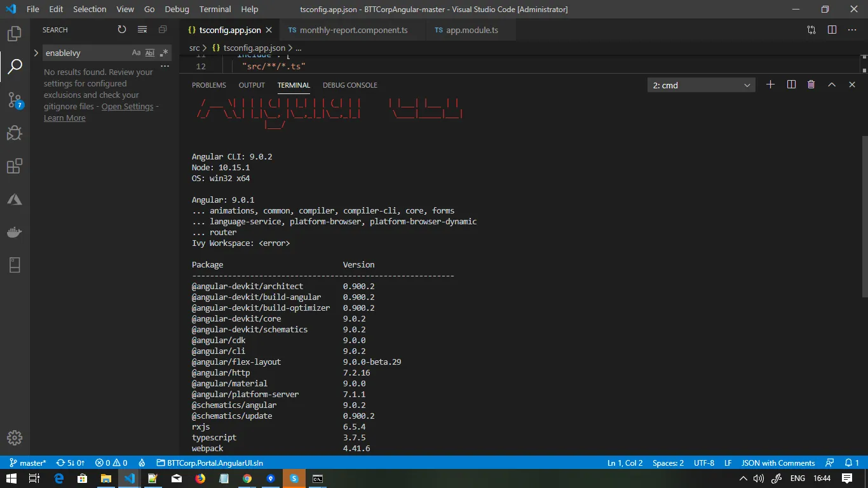Close the terminal panel
Viewport: 868px width, 488px height.
[852, 85]
